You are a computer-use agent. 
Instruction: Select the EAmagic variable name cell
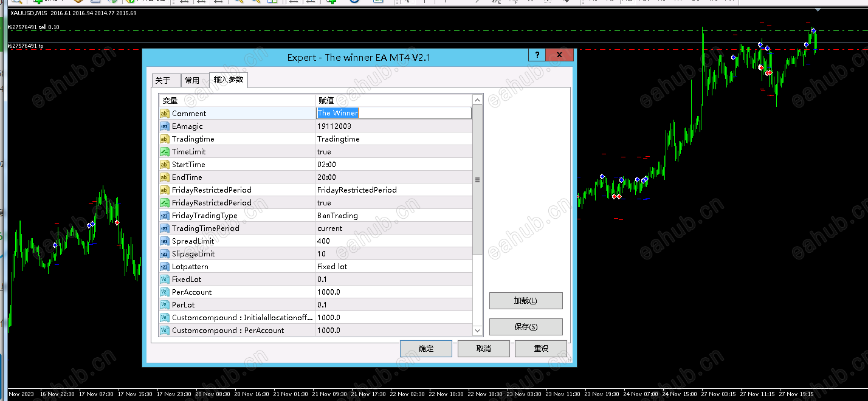click(x=237, y=126)
